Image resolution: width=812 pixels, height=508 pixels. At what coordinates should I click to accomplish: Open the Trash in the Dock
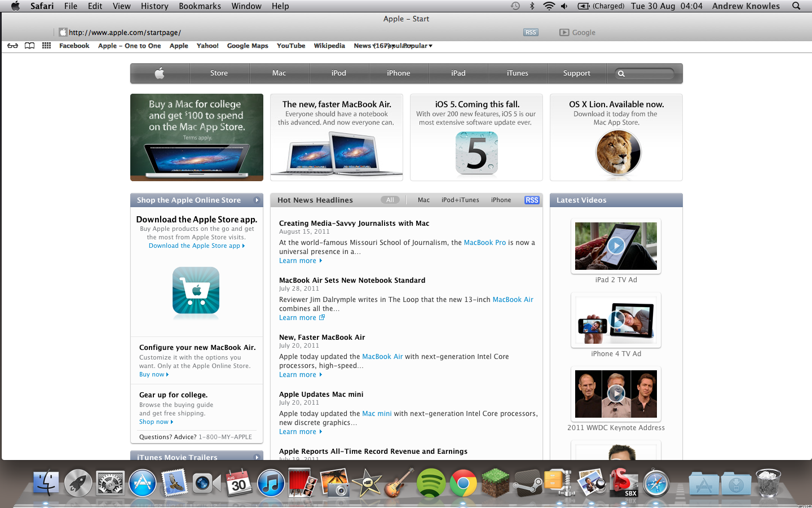pos(768,483)
